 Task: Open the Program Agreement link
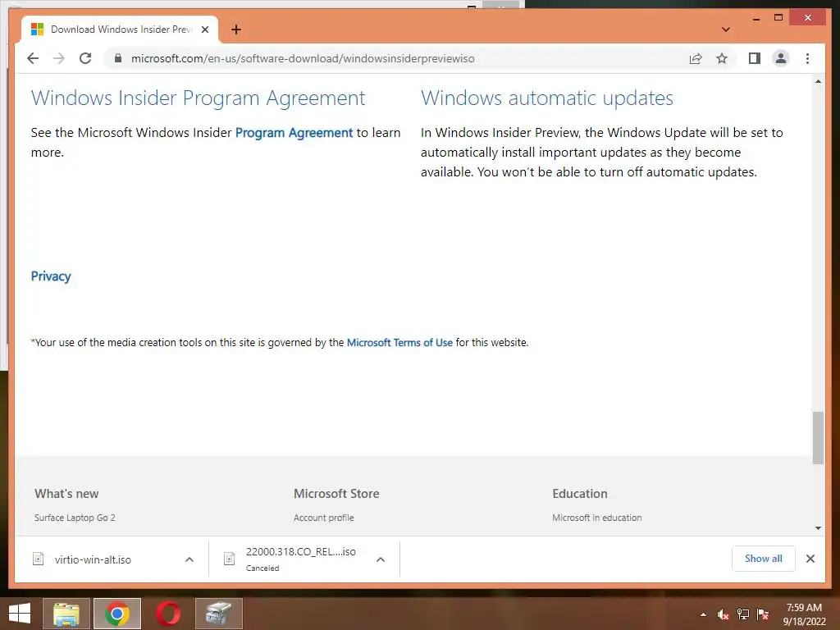pos(294,132)
